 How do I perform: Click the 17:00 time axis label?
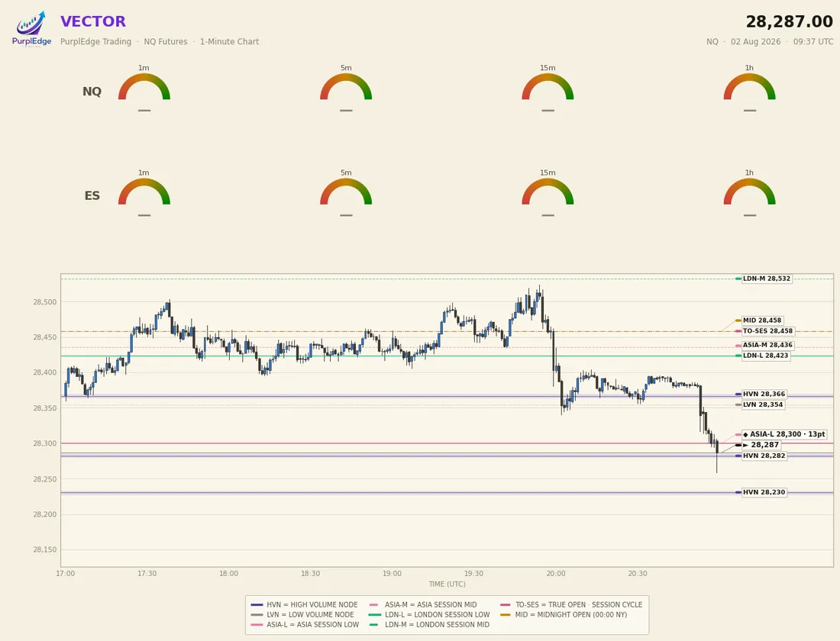pyautogui.click(x=66, y=574)
